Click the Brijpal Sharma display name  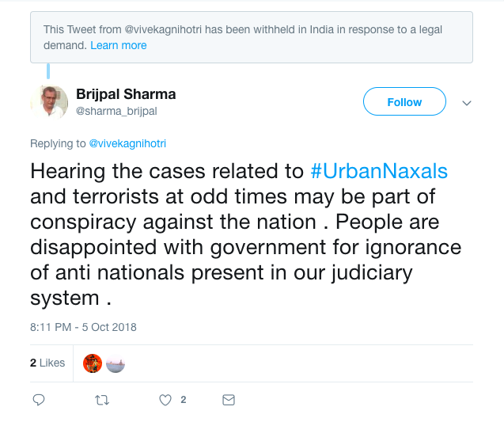point(126,94)
